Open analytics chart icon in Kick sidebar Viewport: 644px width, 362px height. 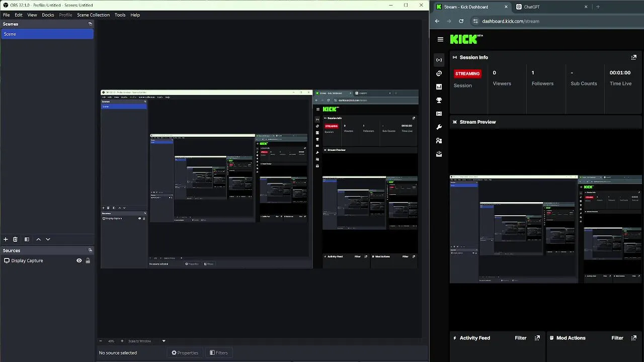[439, 87]
